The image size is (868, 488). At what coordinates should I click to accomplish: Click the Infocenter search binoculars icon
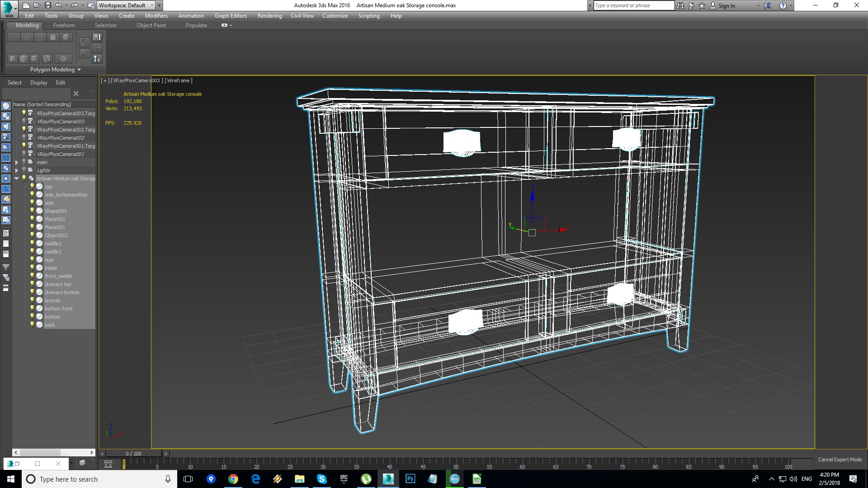coord(680,5)
